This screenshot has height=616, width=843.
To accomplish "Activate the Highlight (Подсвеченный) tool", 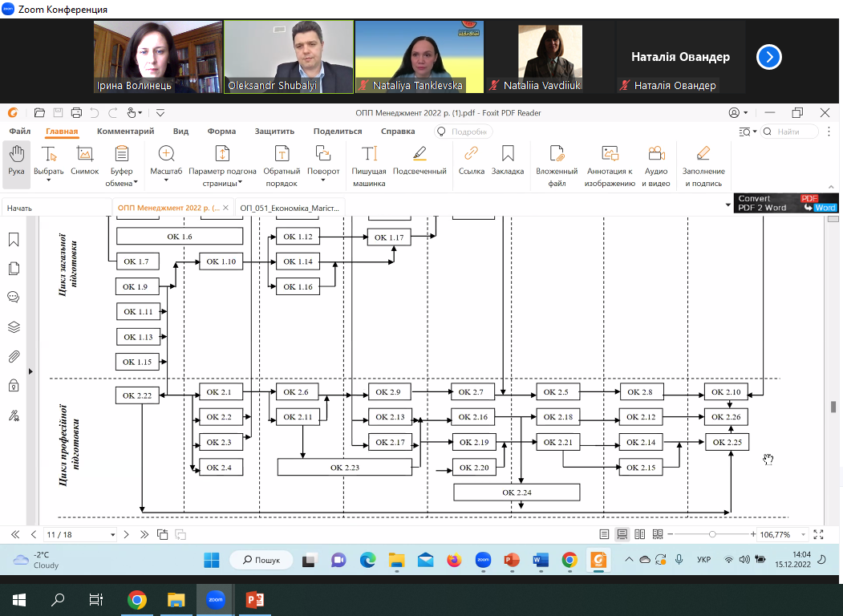I will tap(419, 154).
